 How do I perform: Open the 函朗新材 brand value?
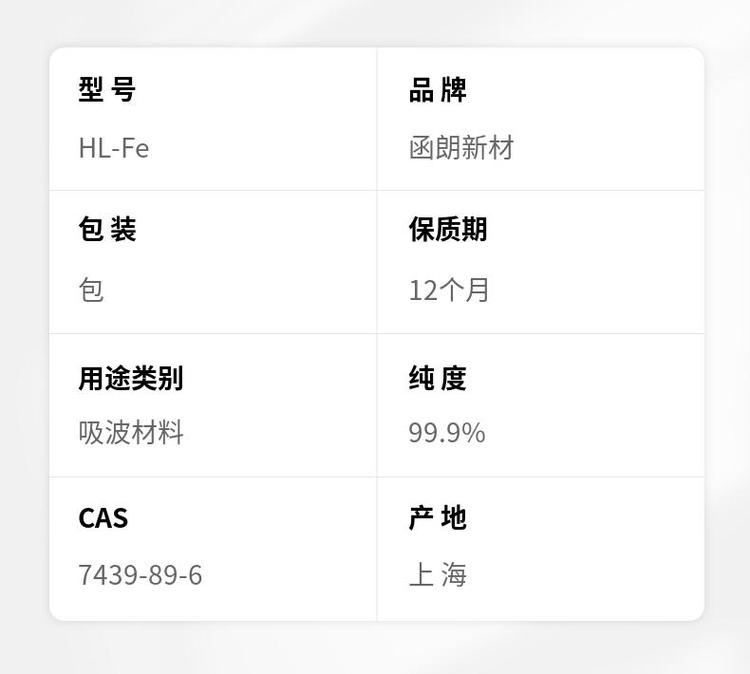pos(461,149)
